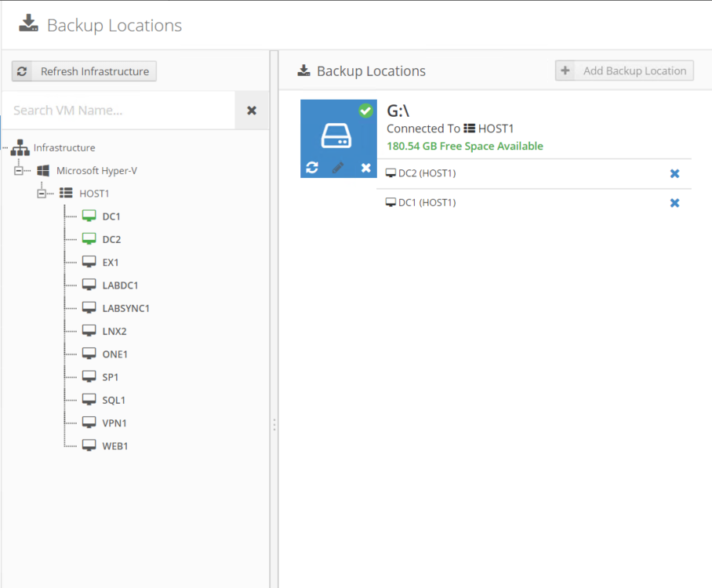Collapse the Microsoft Hyper-V tree node
The height and width of the screenshot is (588, 712).
coord(19,171)
